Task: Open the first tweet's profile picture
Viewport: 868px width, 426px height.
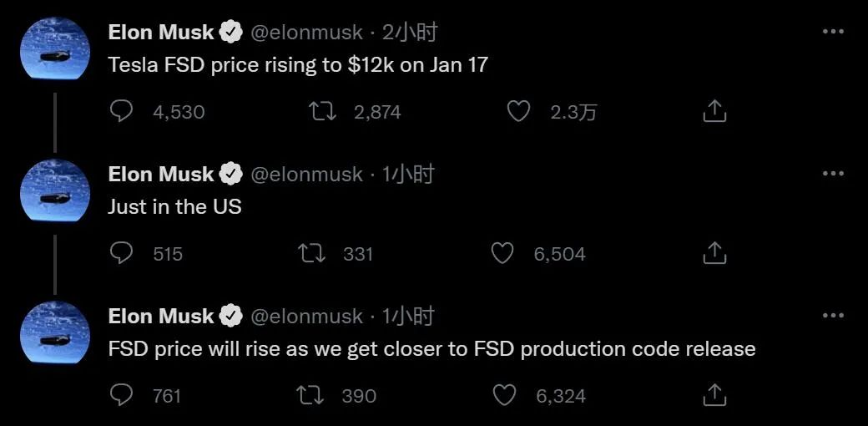Action: 54,49
